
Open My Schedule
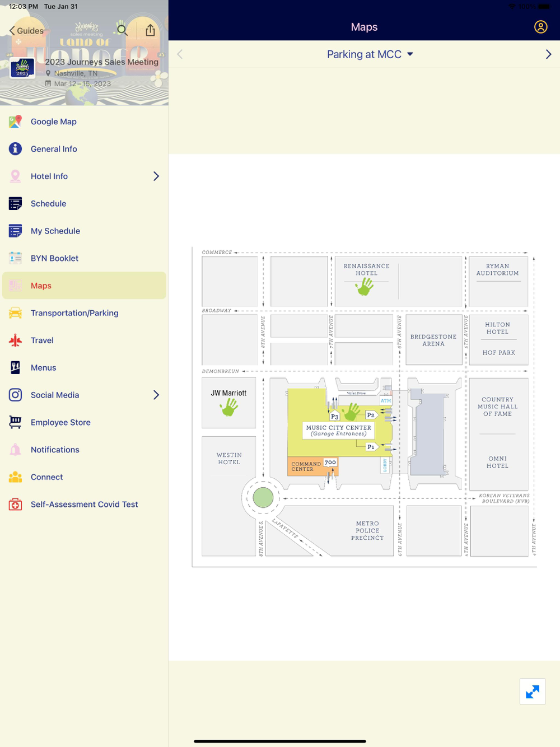click(x=84, y=231)
